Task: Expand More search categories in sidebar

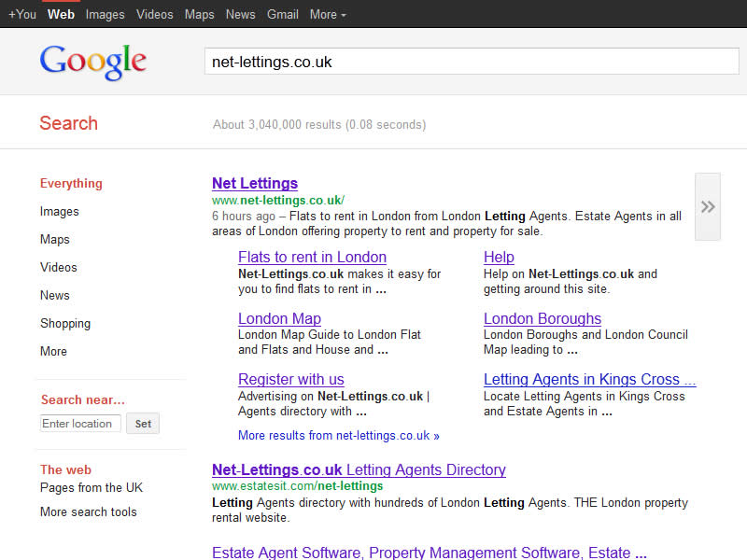Action: click(x=53, y=352)
